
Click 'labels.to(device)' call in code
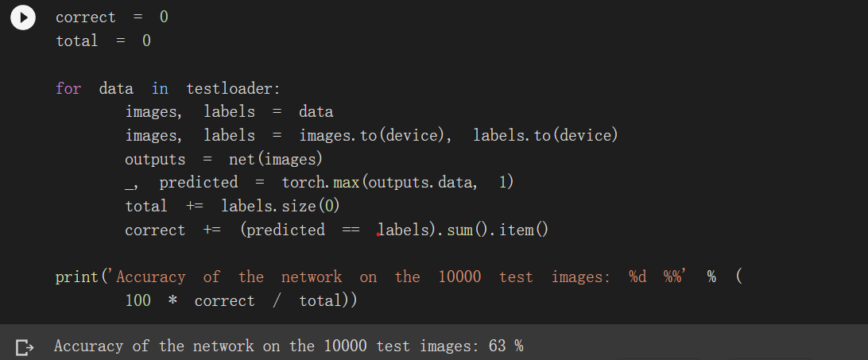click(x=545, y=135)
